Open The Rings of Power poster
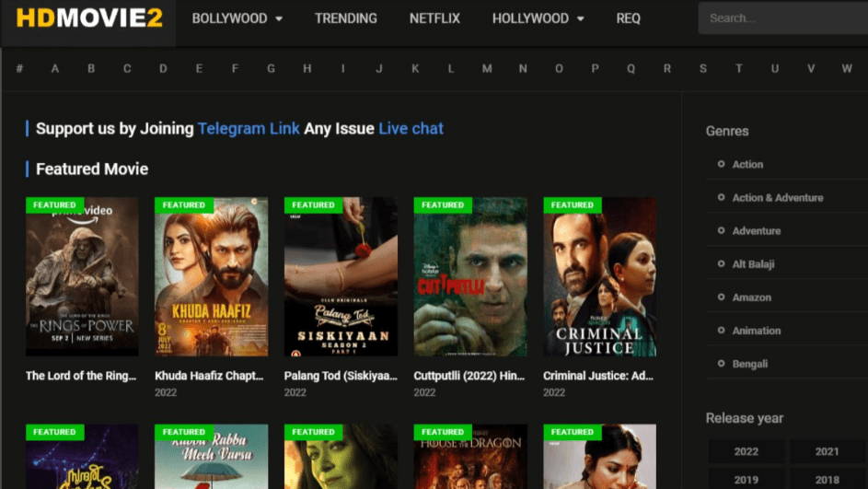This screenshot has height=489, width=868. coord(82,276)
